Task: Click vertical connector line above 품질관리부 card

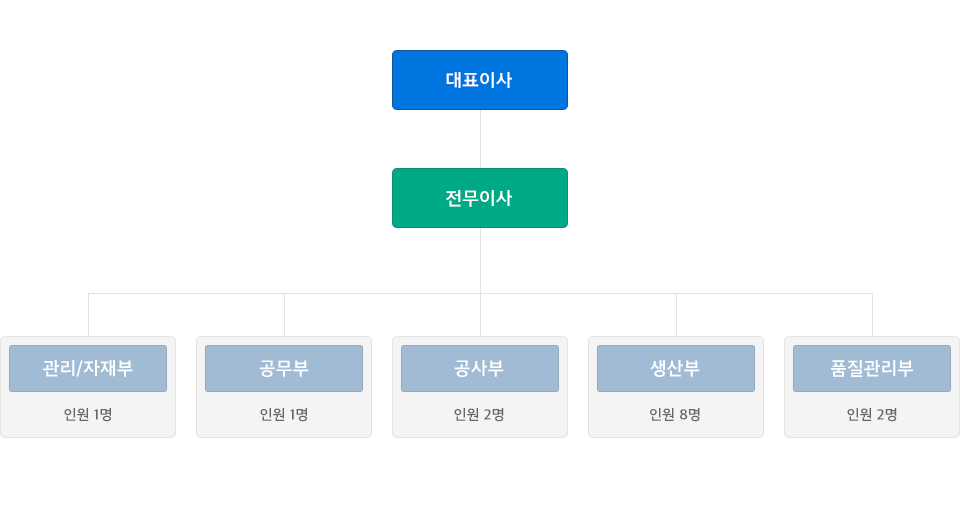Action: (872, 315)
